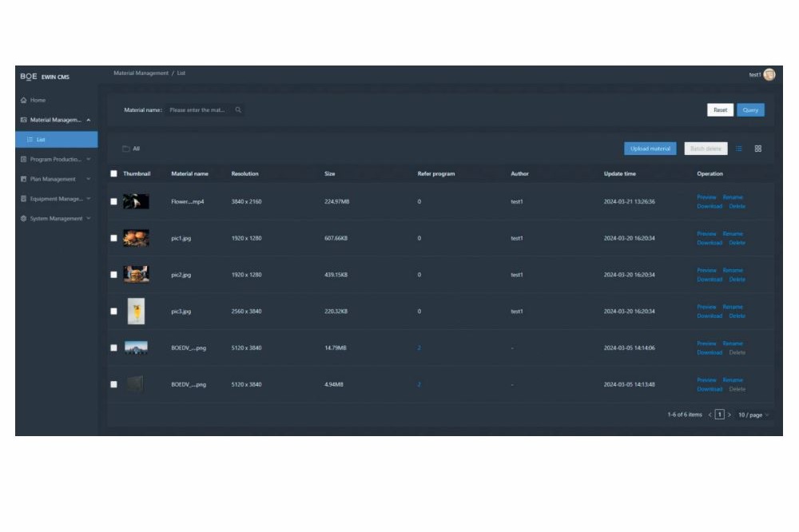
Task: Check the pic2.jpg row checkbox
Action: click(113, 275)
